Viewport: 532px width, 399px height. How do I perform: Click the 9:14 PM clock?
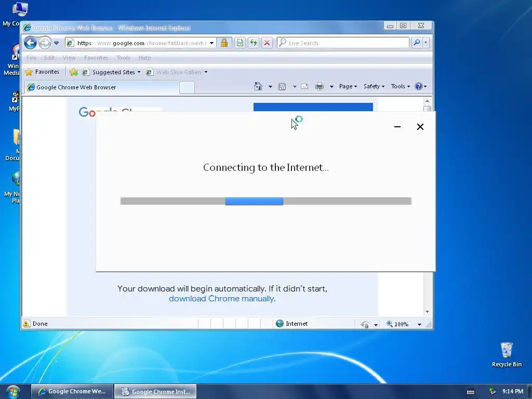tap(513, 392)
